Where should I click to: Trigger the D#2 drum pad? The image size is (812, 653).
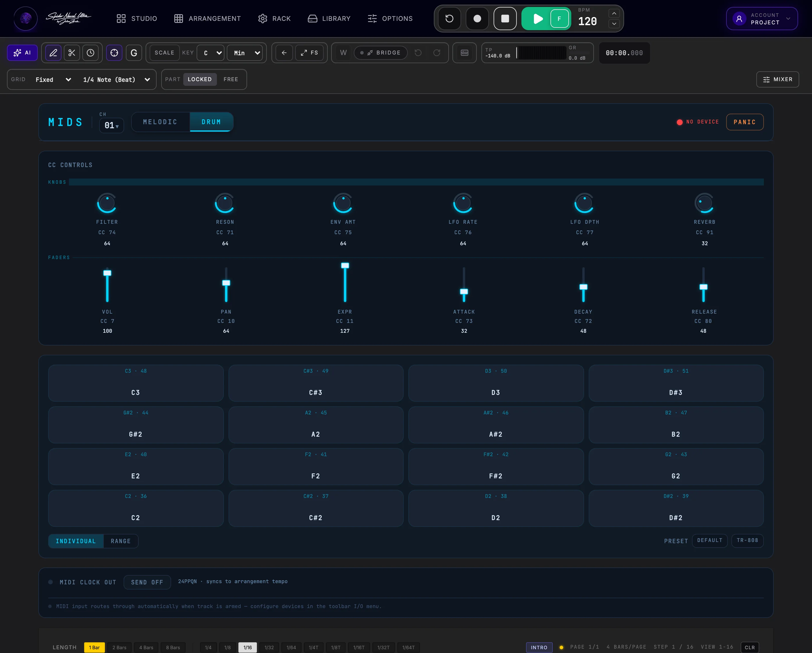[676, 508]
